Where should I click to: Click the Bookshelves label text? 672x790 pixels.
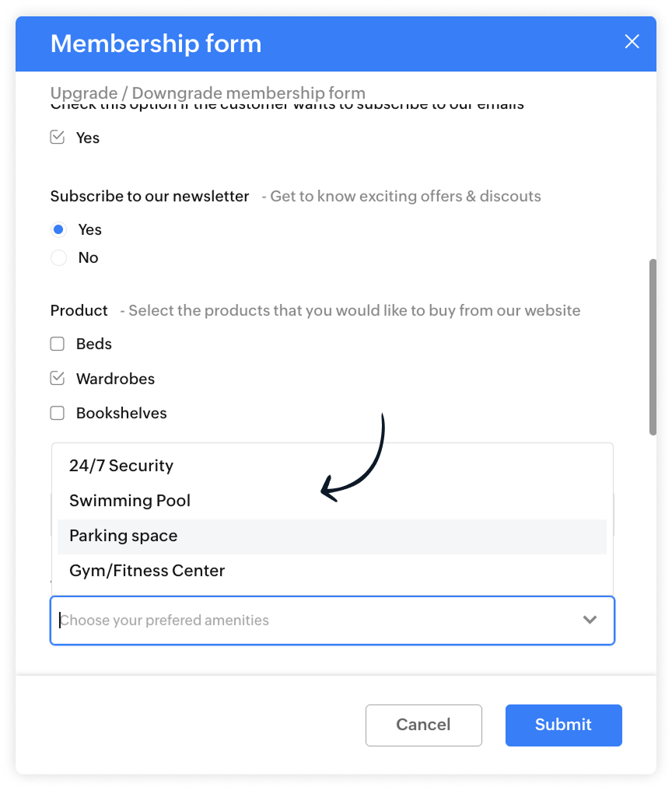pos(121,414)
